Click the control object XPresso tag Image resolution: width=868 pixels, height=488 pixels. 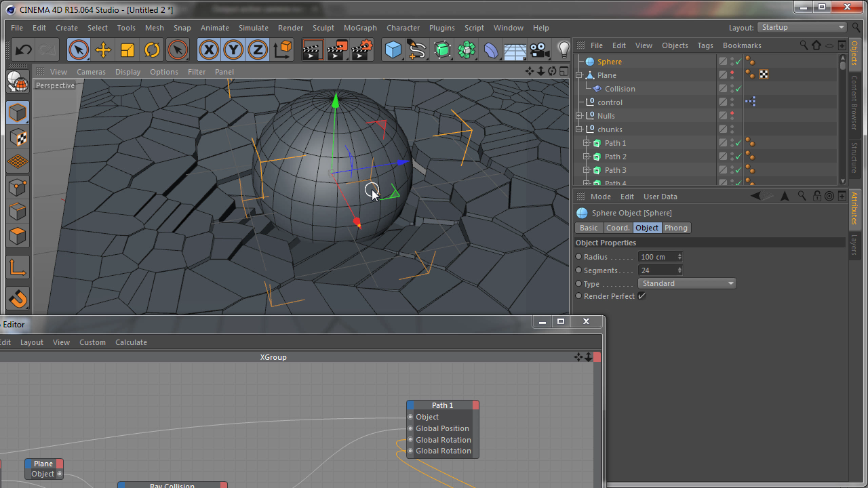point(750,102)
